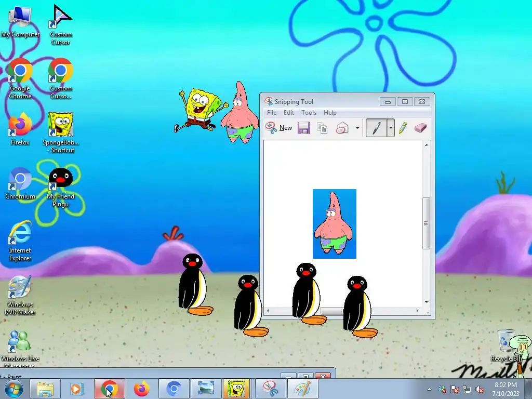Select the yellow Highlighter tool

403,128
